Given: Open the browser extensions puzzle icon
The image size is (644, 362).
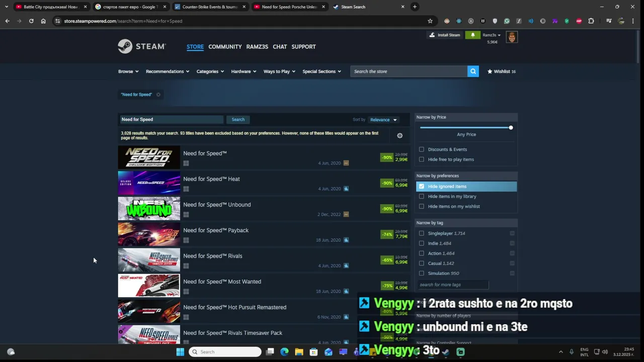Looking at the screenshot, I should pos(591,21).
